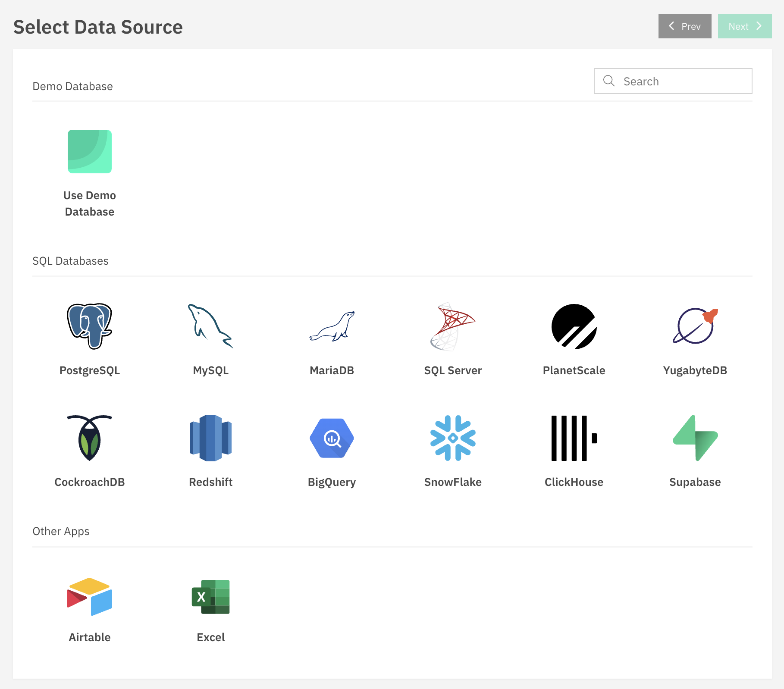Click the "Demo Database" section heading
This screenshot has width=784, height=689.
(73, 86)
